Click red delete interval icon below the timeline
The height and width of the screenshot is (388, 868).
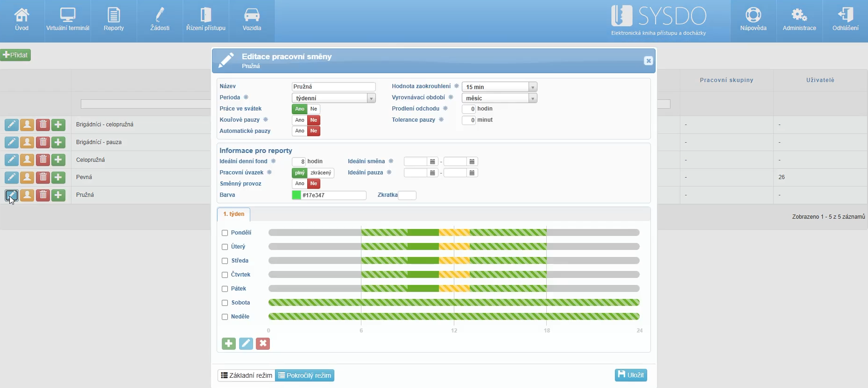point(263,344)
